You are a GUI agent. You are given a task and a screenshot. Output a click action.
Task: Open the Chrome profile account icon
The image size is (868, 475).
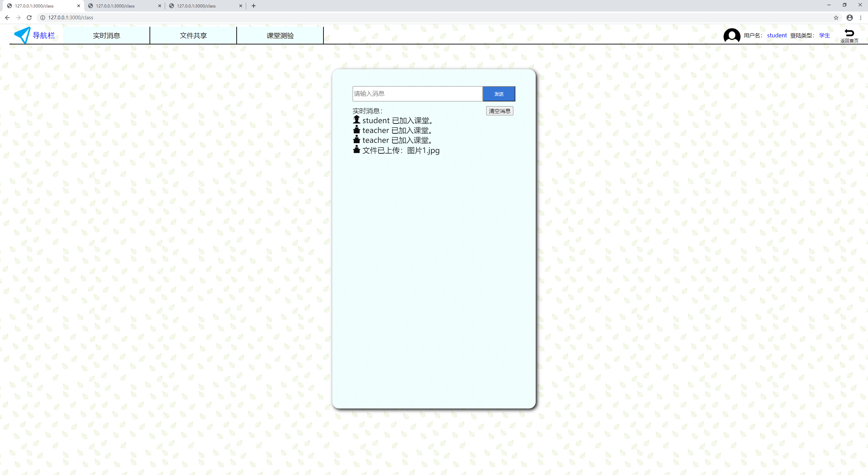point(849,18)
